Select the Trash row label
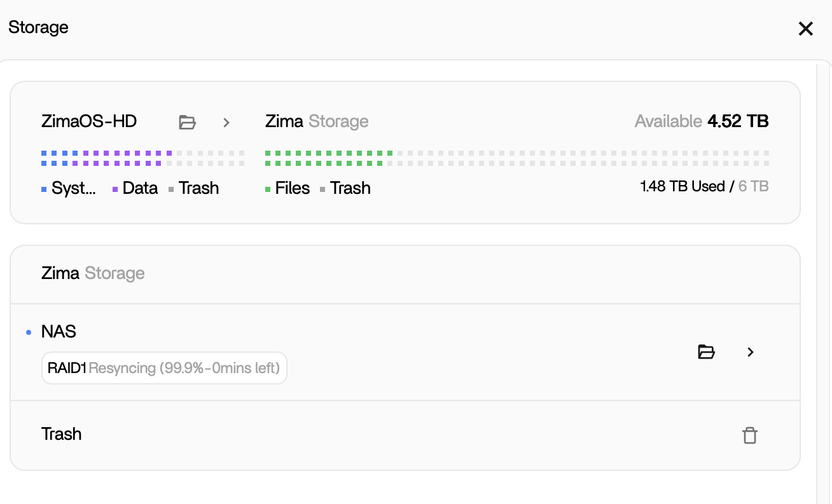 coord(62,434)
